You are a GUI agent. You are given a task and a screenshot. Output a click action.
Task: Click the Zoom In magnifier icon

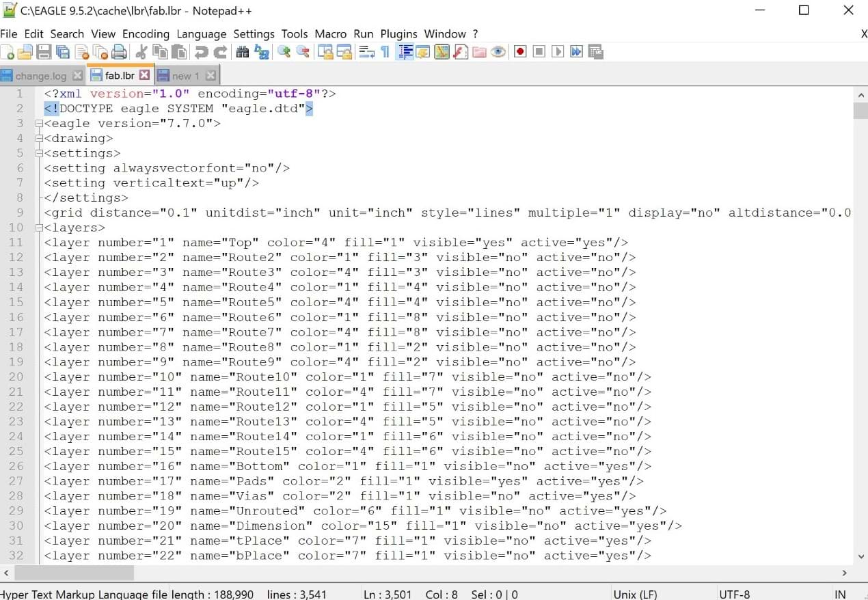pos(284,52)
